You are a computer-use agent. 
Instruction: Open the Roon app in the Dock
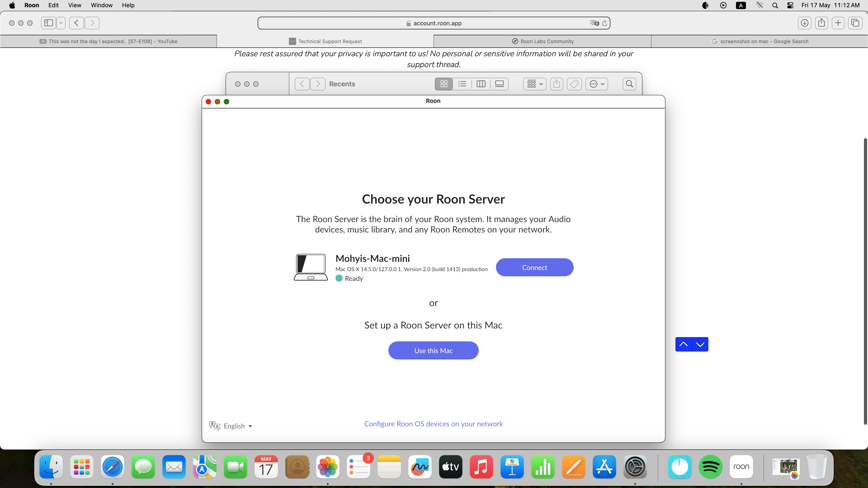pos(741,467)
